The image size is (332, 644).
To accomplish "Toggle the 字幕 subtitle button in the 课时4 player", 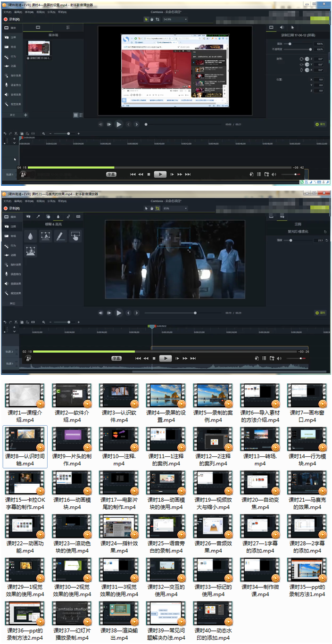I will (111, 174).
